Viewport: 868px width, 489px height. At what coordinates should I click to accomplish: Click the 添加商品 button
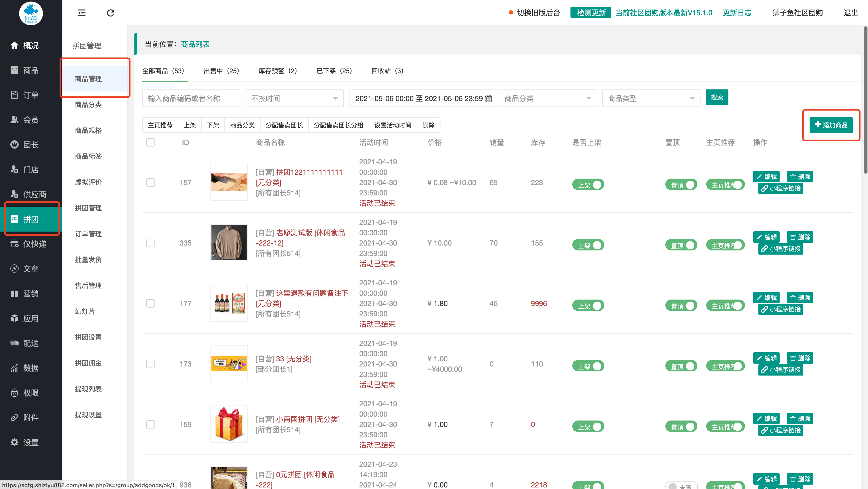(x=831, y=125)
